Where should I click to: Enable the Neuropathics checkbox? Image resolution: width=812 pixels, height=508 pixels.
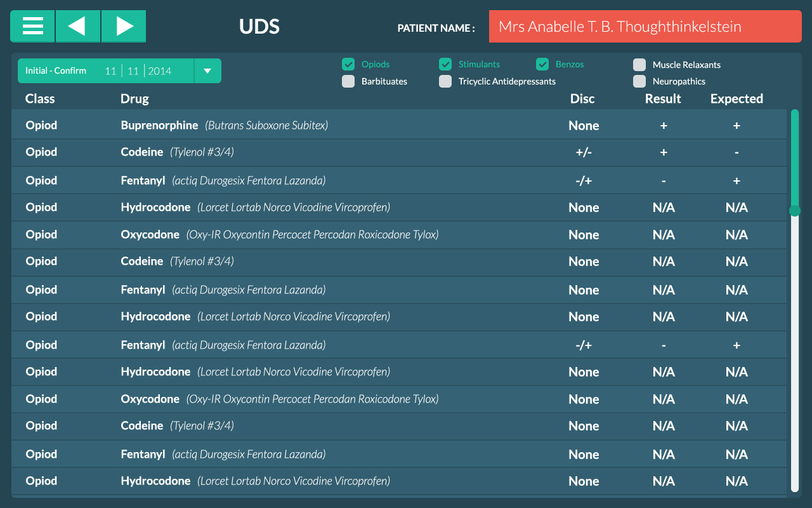[639, 81]
